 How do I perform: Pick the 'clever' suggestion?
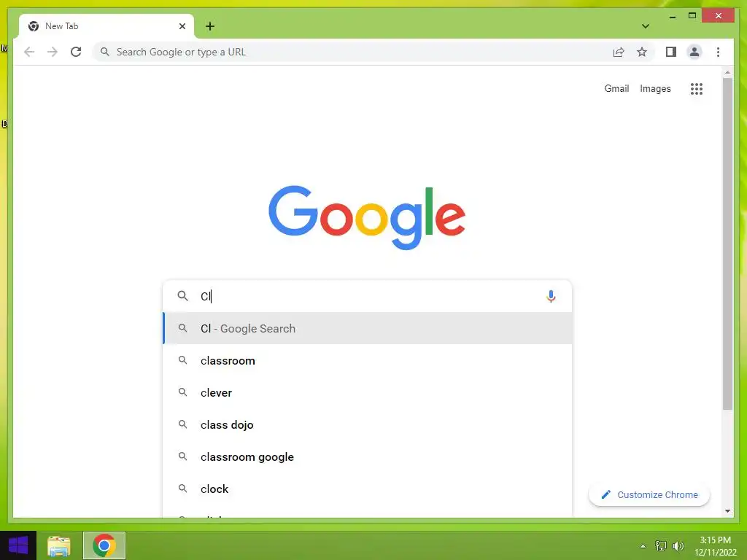coord(367,393)
